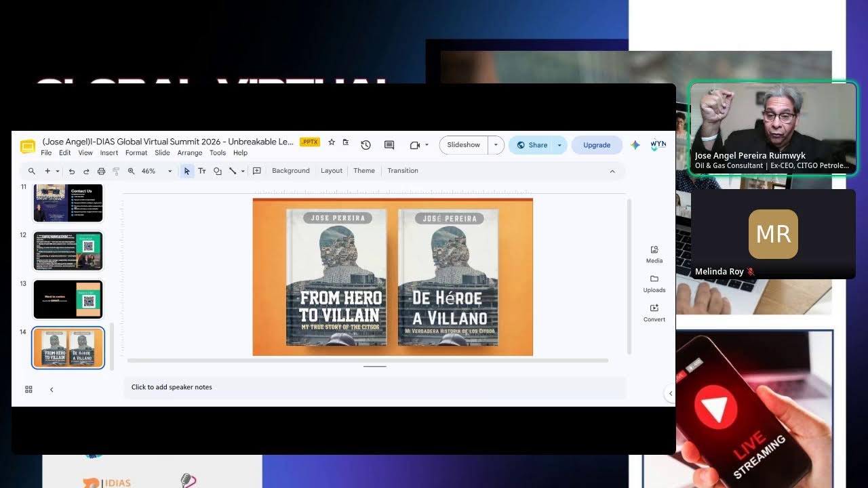Open the Media side panel
Viewport: 868px width, 488px height.
point(654,254)
